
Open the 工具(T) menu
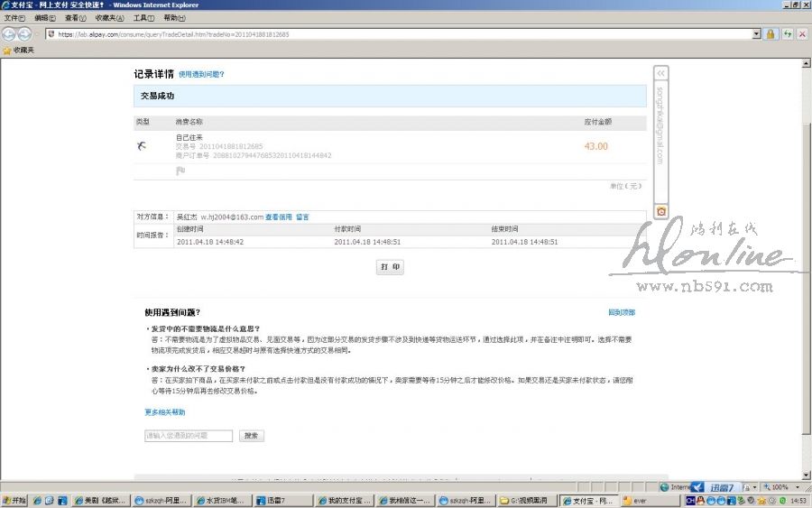pyautogui.click(x=143, y=18)
